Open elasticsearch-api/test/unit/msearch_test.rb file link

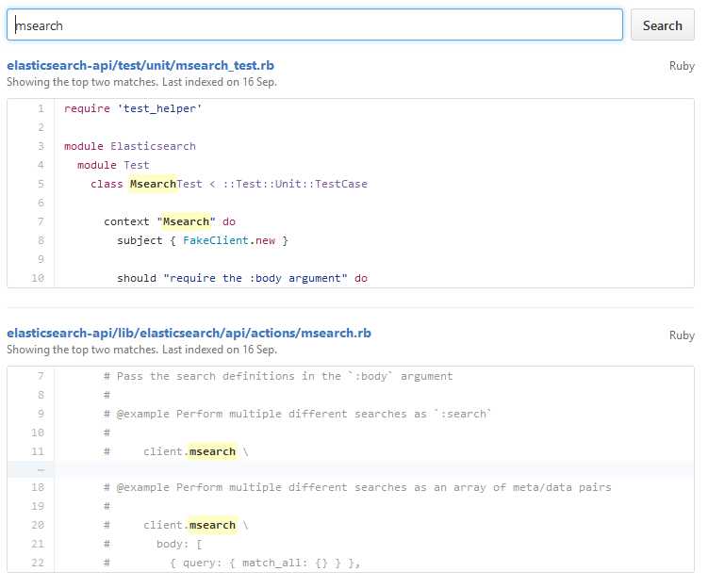click(x=140, y=65)
